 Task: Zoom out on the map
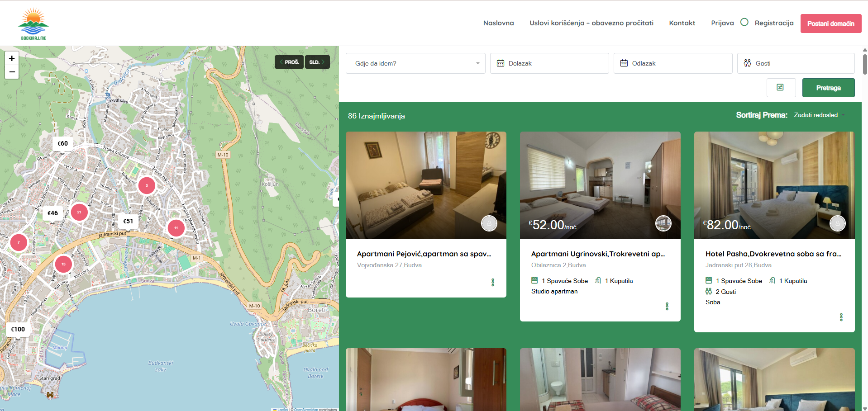12,72
